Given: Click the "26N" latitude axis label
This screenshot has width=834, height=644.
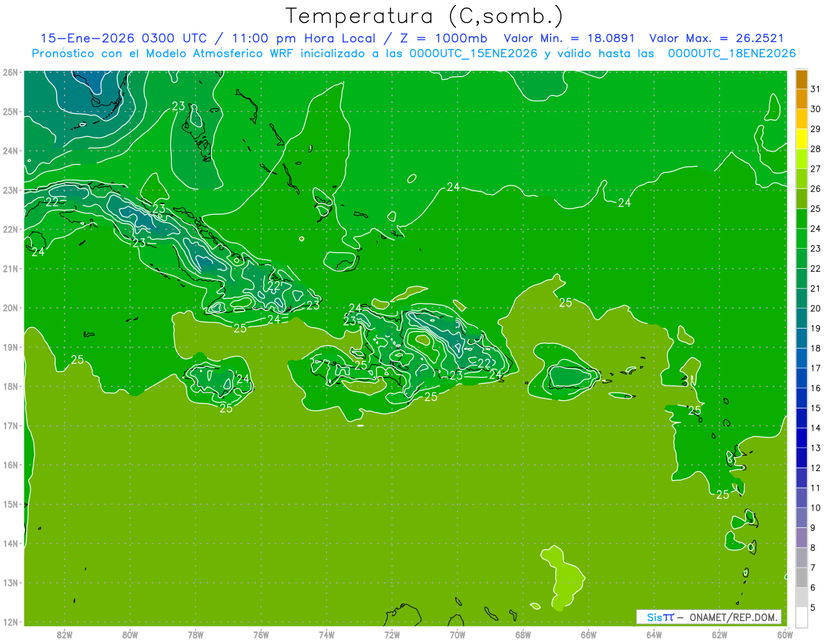Looking at the screenshot, I should pyautogui.click(x=10, y=72).
